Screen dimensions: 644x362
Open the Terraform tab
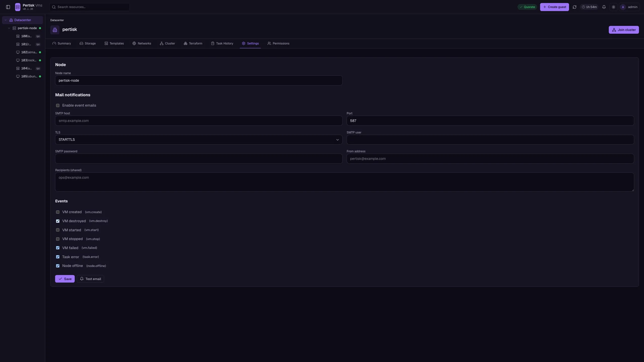pos(193,43)
